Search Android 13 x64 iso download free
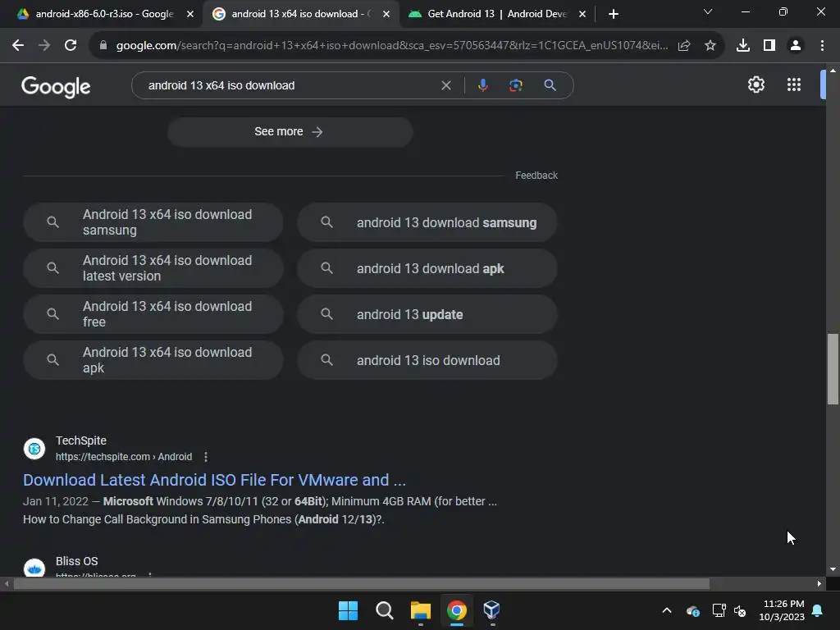Image resolution: width=840 pixels, height=630 pixels. [153, 314]
